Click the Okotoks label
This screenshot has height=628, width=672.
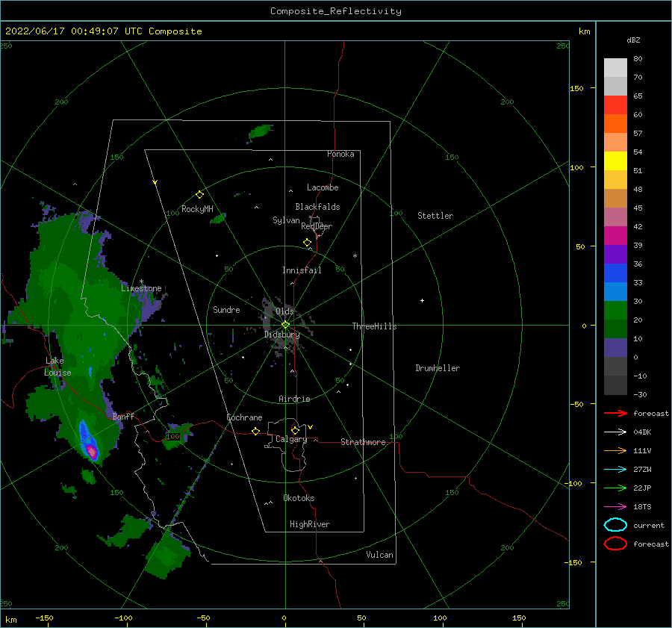pyautogui.click(x=299, y=498)
